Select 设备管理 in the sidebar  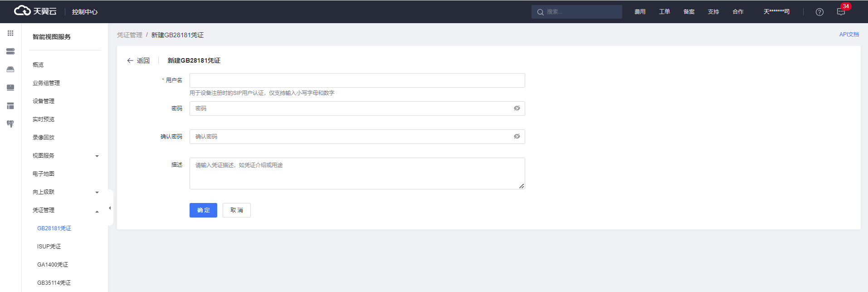(44, 101)
